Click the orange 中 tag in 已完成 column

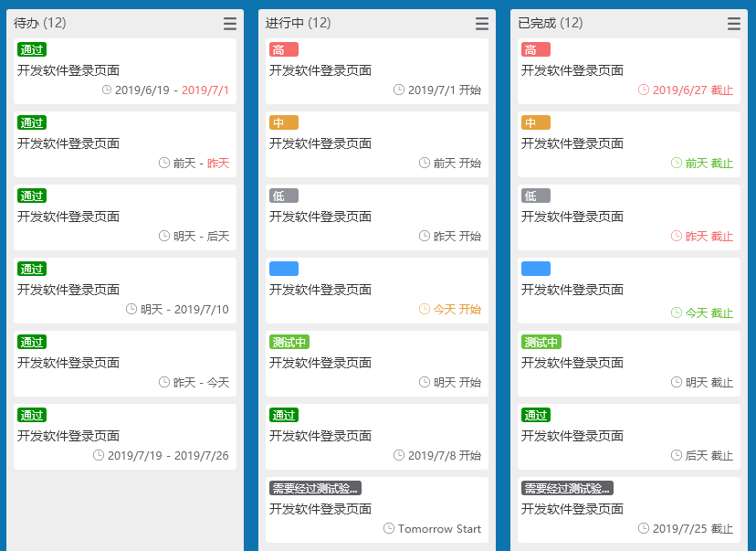[535, 122]
